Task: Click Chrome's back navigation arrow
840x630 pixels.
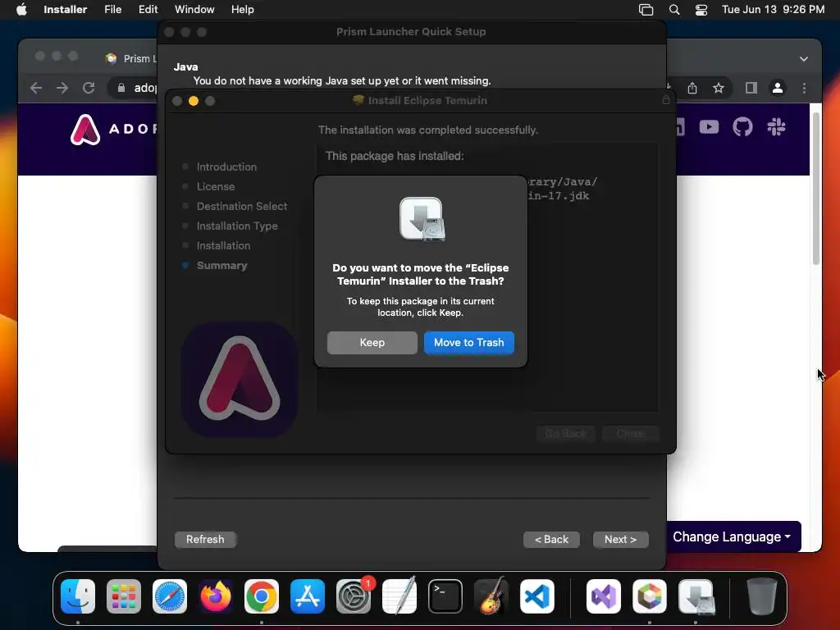Action: pos(36,88)
